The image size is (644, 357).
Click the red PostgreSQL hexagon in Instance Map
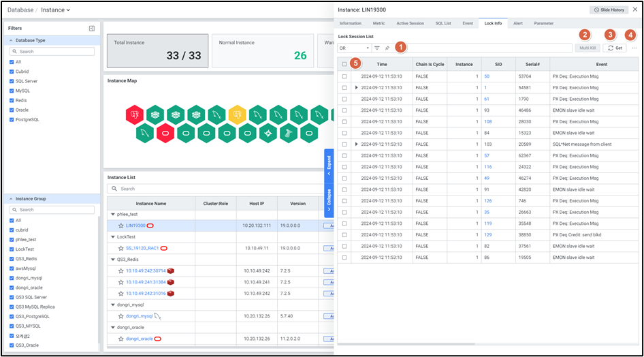coord(135,114)
